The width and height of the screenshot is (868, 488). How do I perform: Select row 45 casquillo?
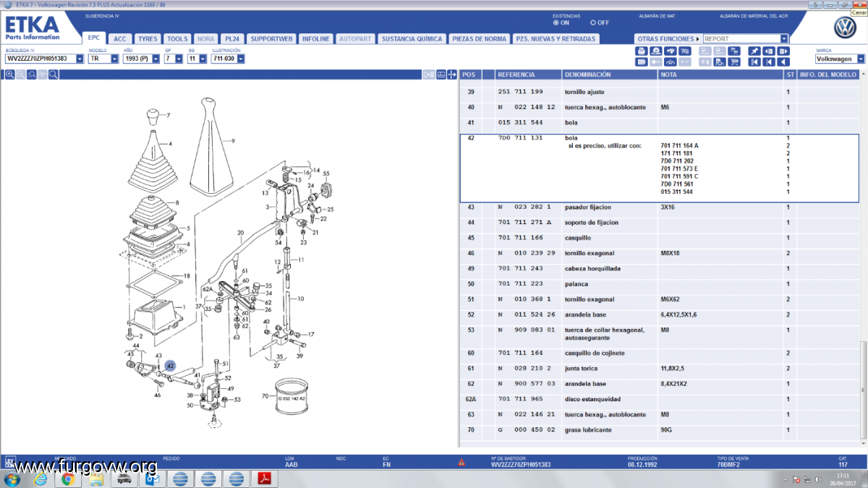click(x=658, y=238)
